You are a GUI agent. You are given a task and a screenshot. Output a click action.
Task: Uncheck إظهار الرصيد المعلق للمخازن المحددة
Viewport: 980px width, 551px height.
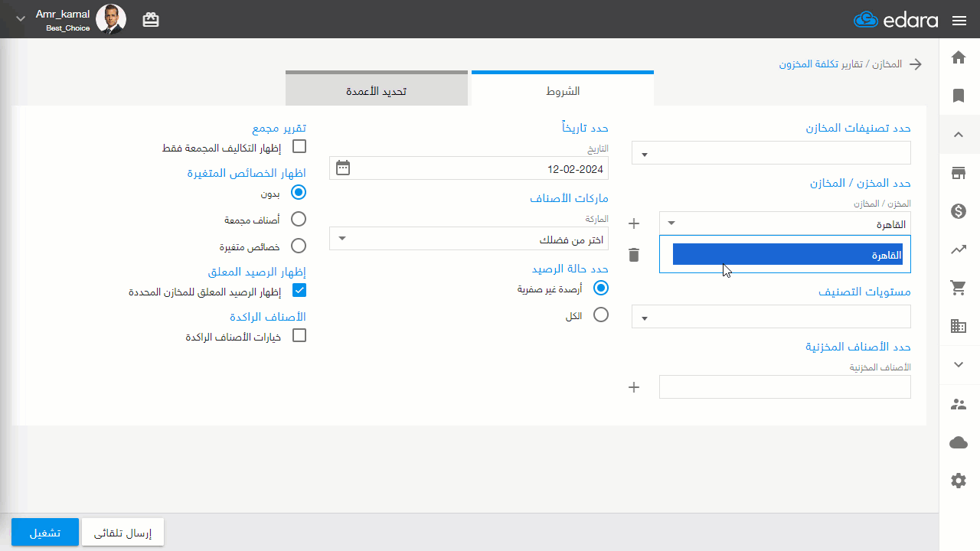click(299, 290)
